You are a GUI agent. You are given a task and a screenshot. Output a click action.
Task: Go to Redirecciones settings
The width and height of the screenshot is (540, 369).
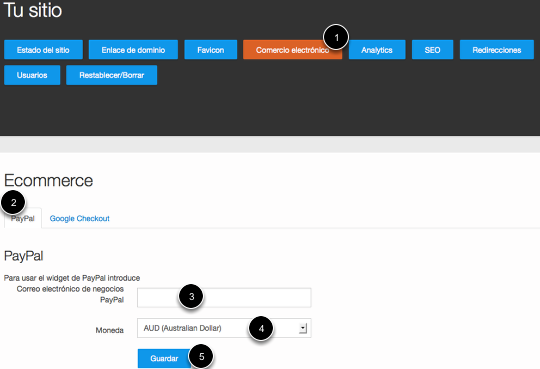click(x=497, y=50)
